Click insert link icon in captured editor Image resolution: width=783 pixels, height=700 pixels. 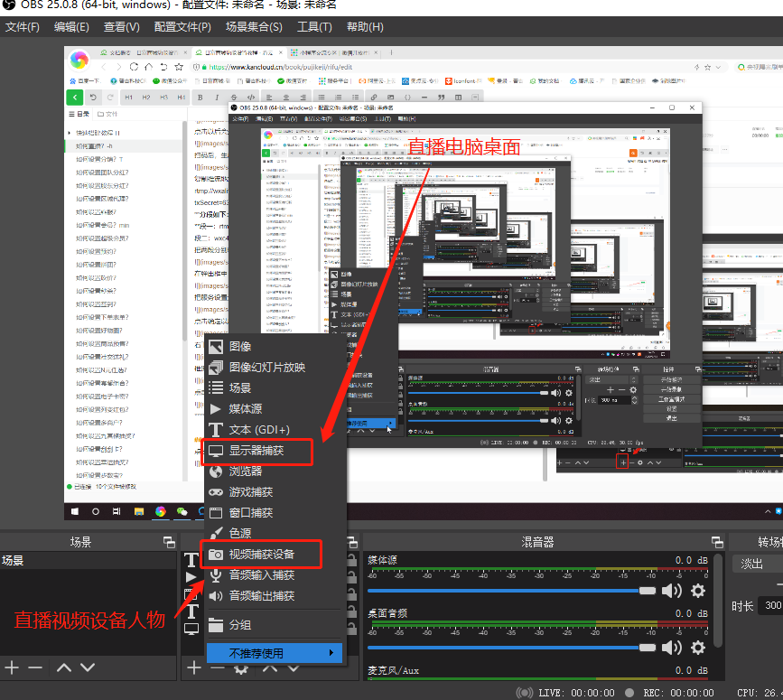point(374,98)
